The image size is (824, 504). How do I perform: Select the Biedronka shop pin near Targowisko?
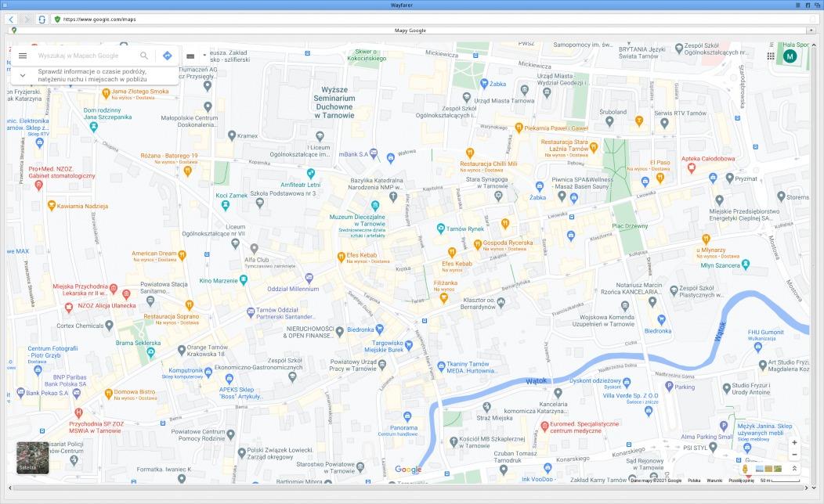[x=379, y=329]
